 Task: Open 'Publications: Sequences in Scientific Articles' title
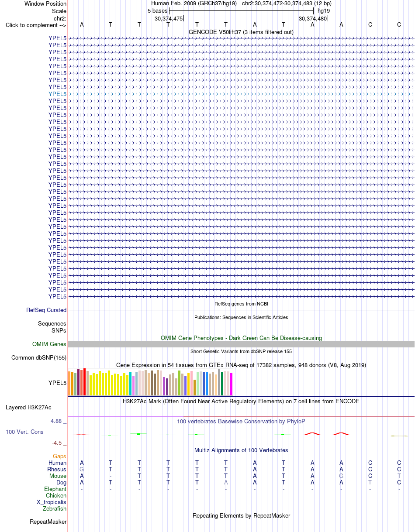coord(241,317)
